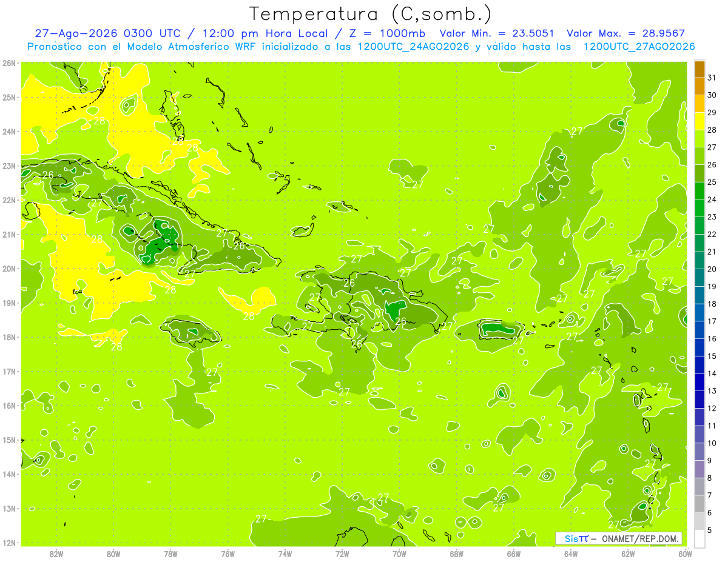Click color scale value "22"

point(712,234)
